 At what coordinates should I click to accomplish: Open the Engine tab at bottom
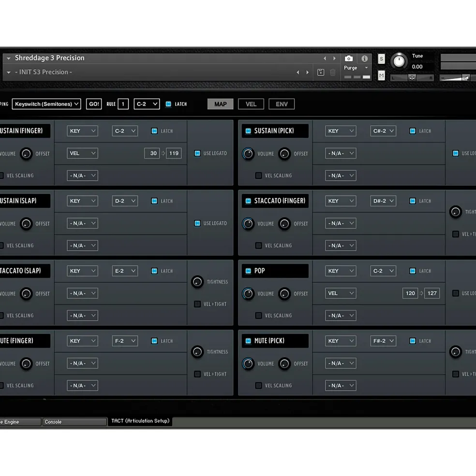pos(20,422)
